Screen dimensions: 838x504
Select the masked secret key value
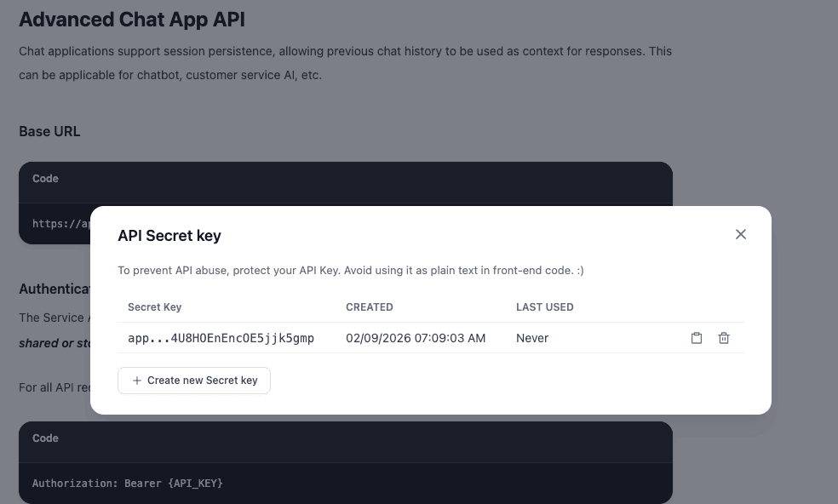[221, 338]
